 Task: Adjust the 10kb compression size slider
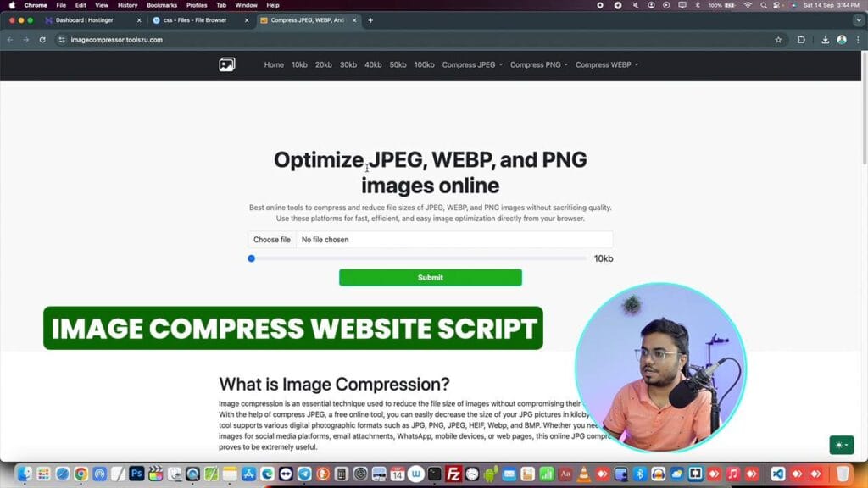251,258
